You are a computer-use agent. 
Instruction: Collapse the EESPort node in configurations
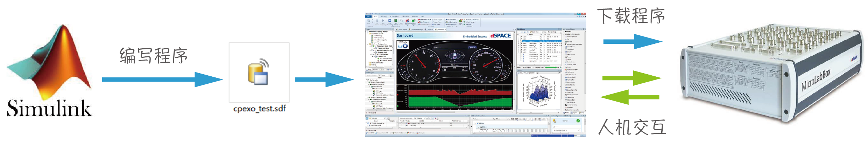coord(475,123)
